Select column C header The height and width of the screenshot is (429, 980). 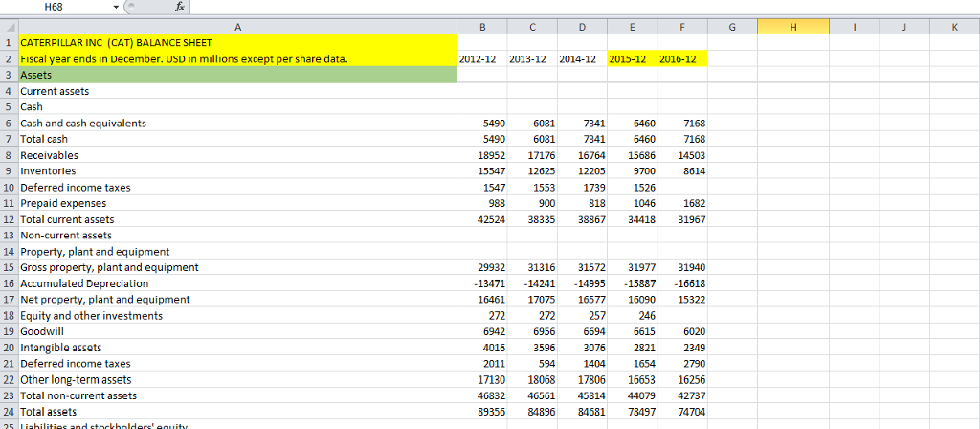[532, 27]
